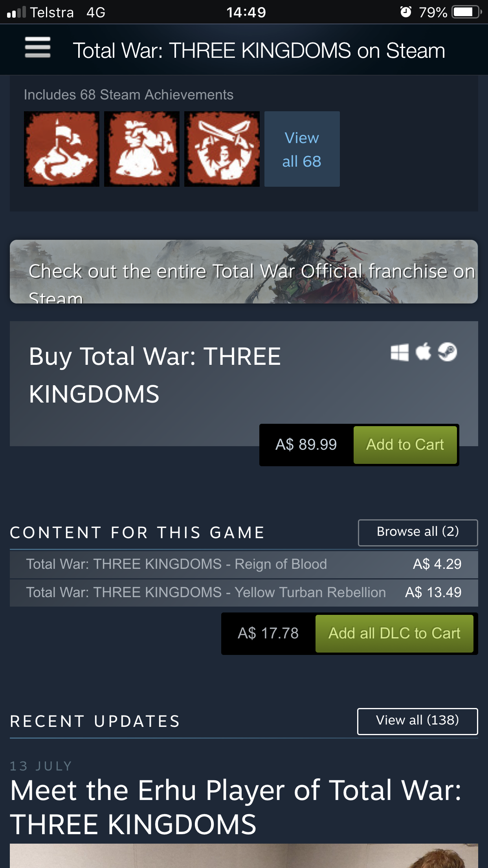The width and height of the screenshot is (488, 868).
Task: Open the Meet the Erhu Player article
Action: click(x=236, y=807)
